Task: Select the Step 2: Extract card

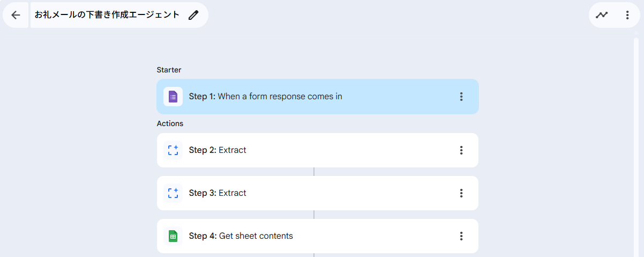Action: tap(321, 150)
